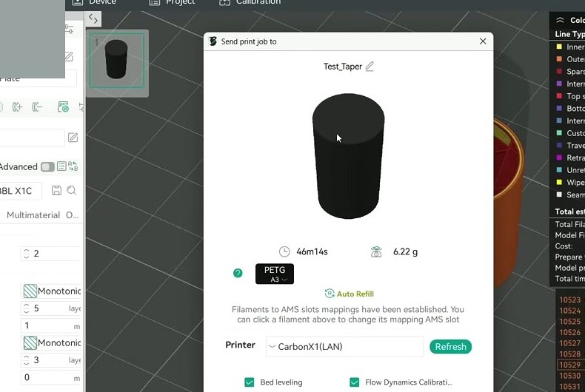This screenshot has width=585, height=392.
Task: Click the magenta Retract legend swatch
Action: pos(559,158)
